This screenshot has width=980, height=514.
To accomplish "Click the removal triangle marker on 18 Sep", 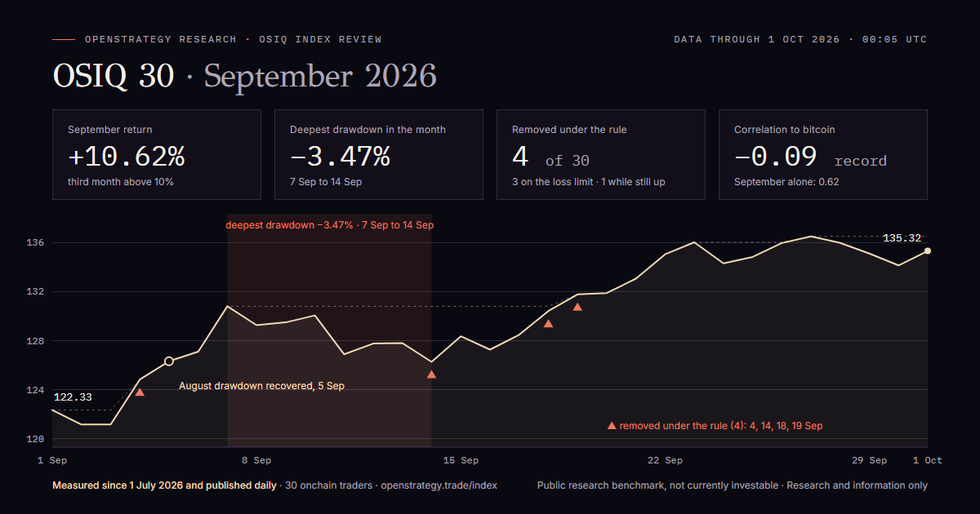I will (548, 324).
